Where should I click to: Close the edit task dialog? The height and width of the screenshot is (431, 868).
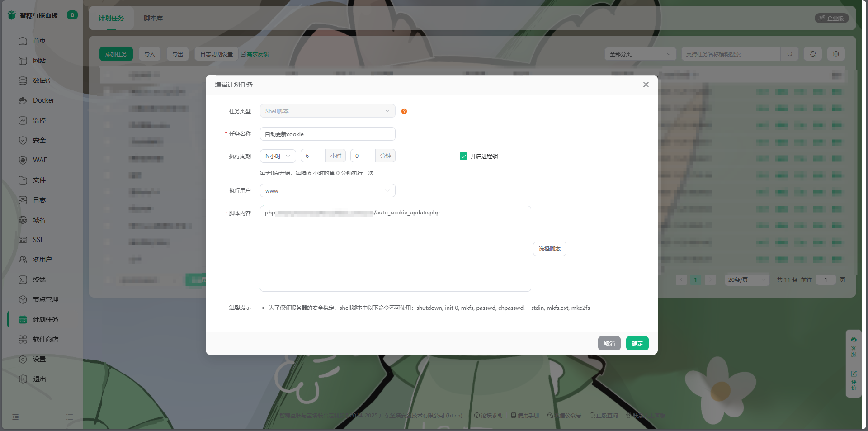pyautogui.click(x=646, y=85)
